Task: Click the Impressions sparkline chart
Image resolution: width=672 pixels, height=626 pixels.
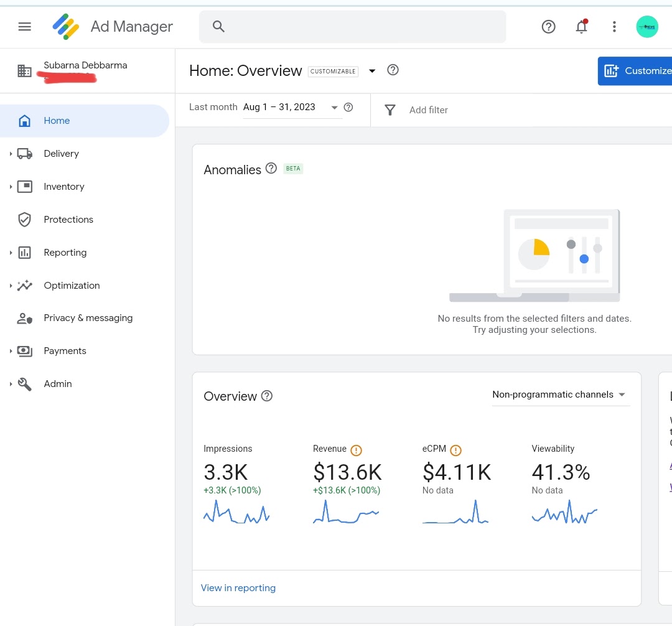Action: (236, 512)
